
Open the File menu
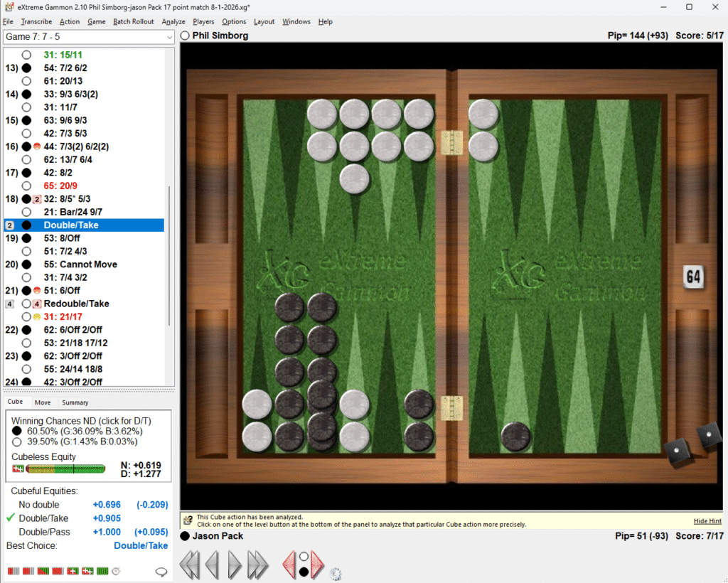click(x=8, y=21)
